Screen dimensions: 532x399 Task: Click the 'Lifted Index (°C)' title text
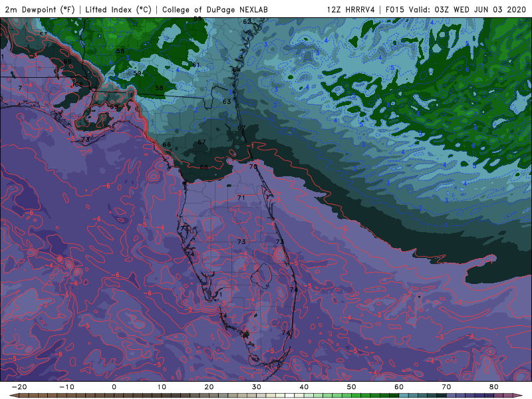(x=118, y=9)
